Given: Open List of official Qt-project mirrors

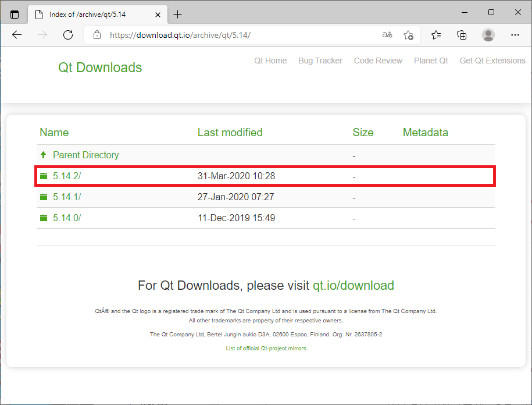Looking at the screenshot, I should pyautogui.click(x=266, y=349).
